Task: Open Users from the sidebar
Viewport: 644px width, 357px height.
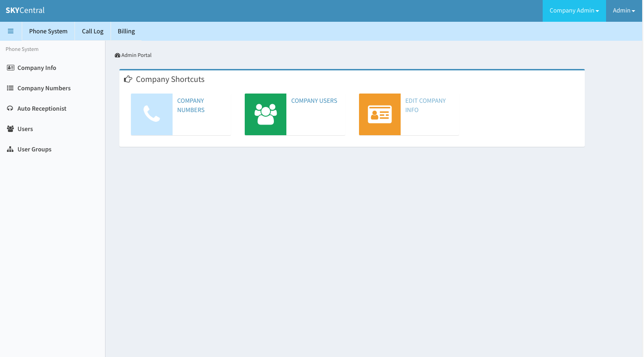Action: click(x=52, y=129)
